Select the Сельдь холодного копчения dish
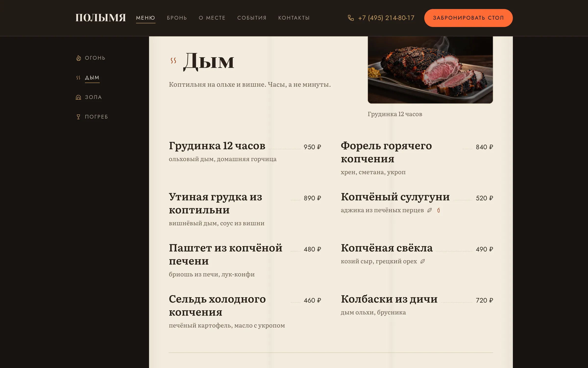Screen dimensions: 588x368 tap(217, 306)
